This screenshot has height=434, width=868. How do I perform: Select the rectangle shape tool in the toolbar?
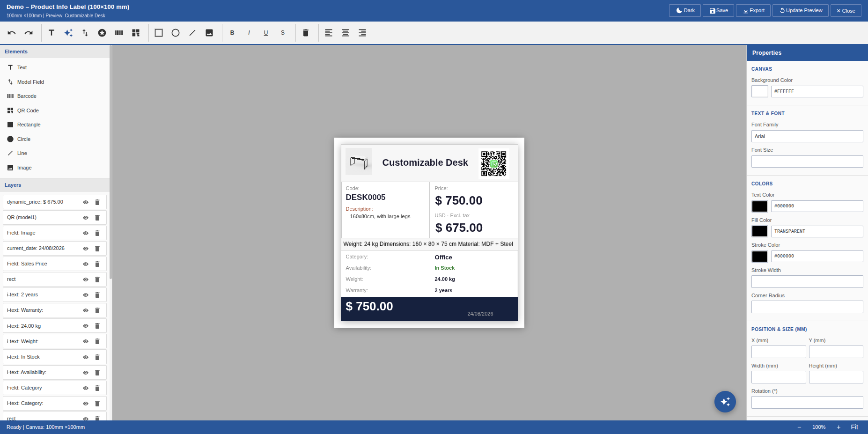pos(159,33)
